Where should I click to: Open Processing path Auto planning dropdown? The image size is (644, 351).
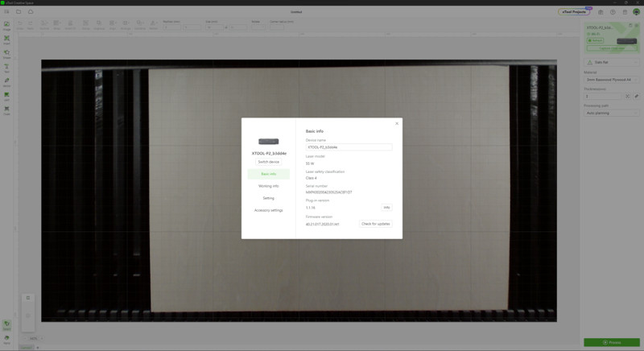(x=612, y=113)
